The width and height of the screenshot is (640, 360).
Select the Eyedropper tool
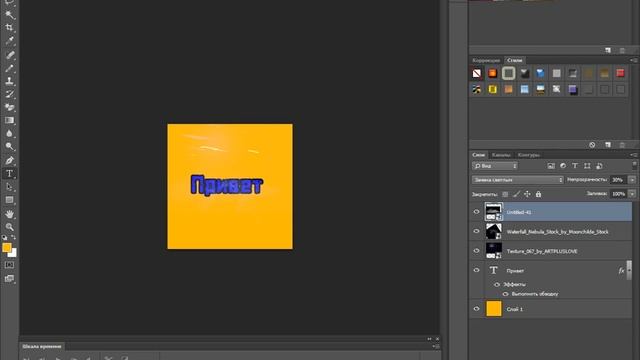[x=9, y=41]
